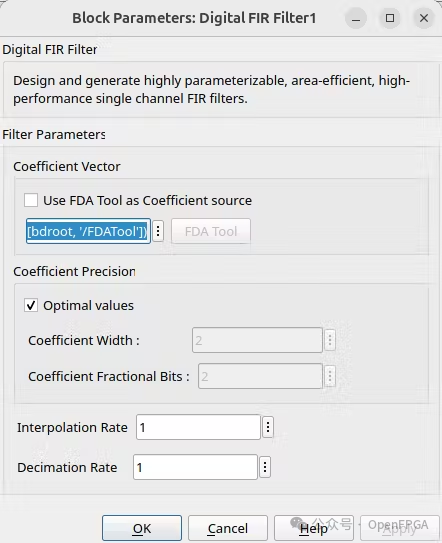
Task: Dismiss the dialog with Cancel
Action: (x=228, y=528)
